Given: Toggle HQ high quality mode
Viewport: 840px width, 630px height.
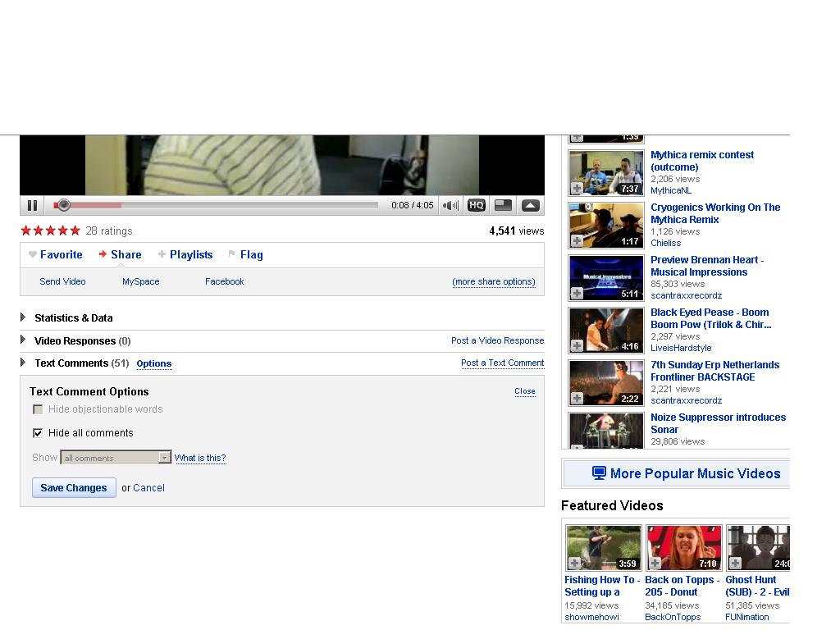Looking at the screenshot, I should tap(477, 206).
